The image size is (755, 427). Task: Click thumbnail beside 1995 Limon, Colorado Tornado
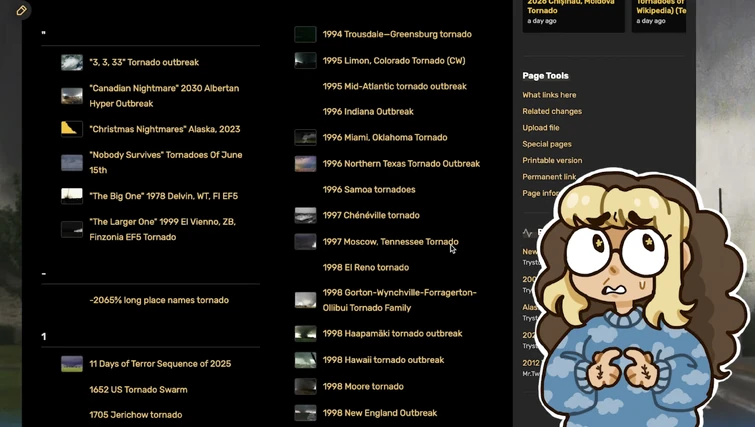(x=305, y=60)
